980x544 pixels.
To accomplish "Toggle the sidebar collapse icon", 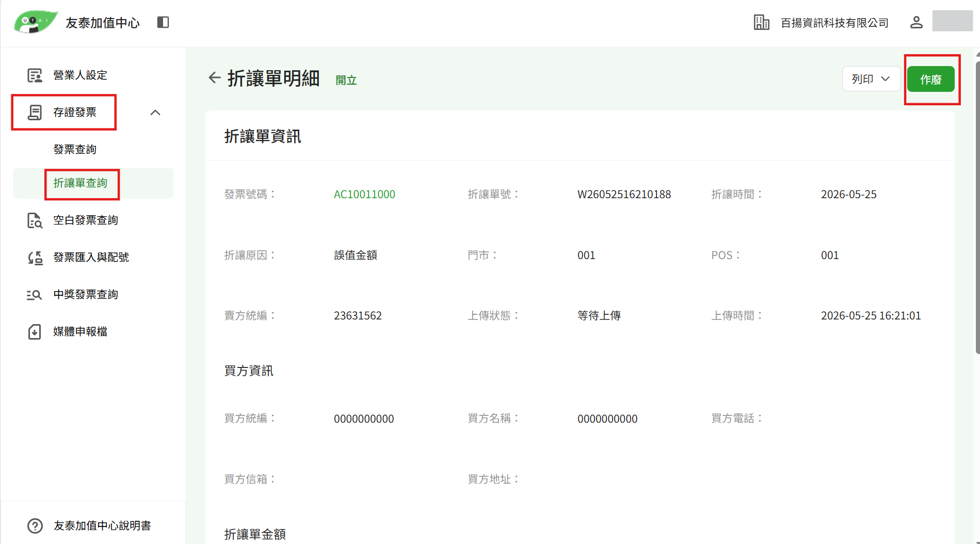I will point(163,22).
